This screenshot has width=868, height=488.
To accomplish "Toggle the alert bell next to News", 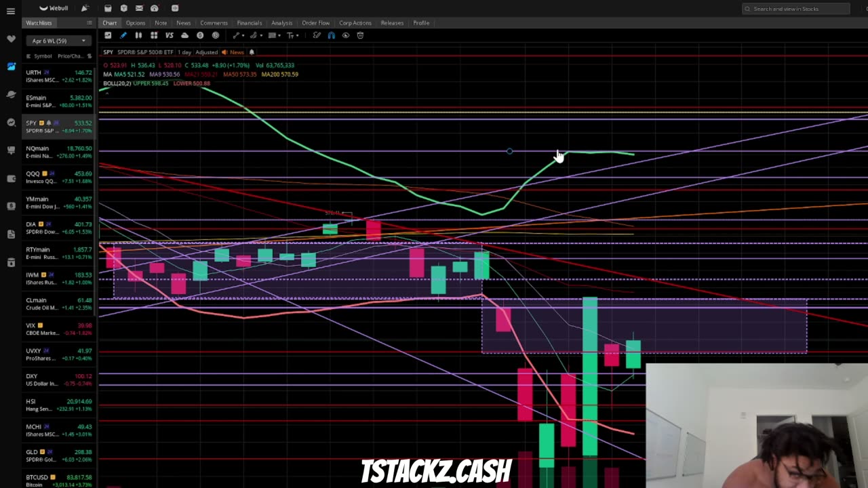I will 252,52.
